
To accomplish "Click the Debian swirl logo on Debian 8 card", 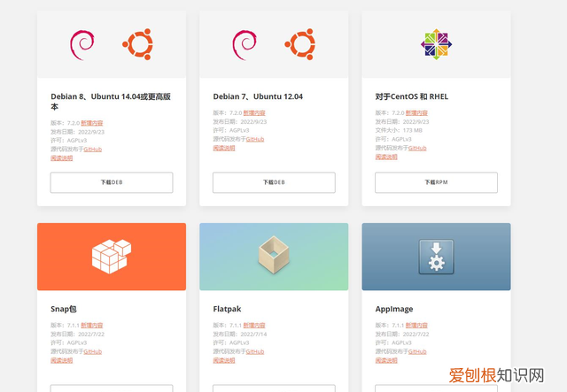I will tap(82, 45).
